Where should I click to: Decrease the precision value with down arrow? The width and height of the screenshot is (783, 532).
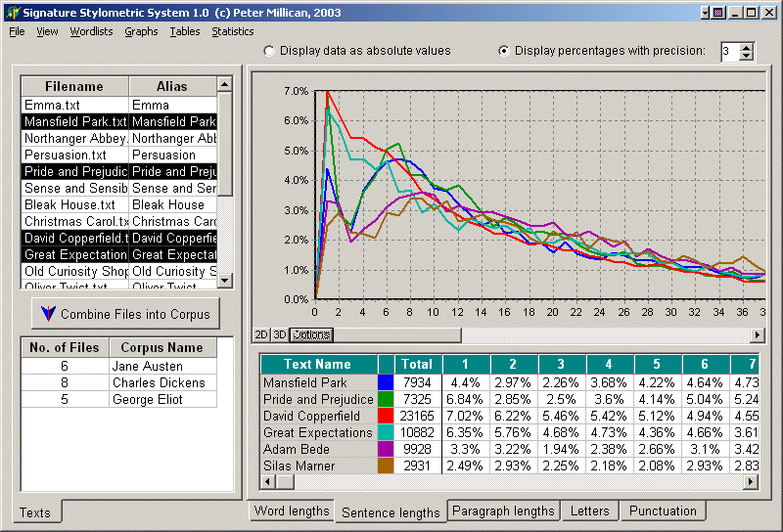747,56
